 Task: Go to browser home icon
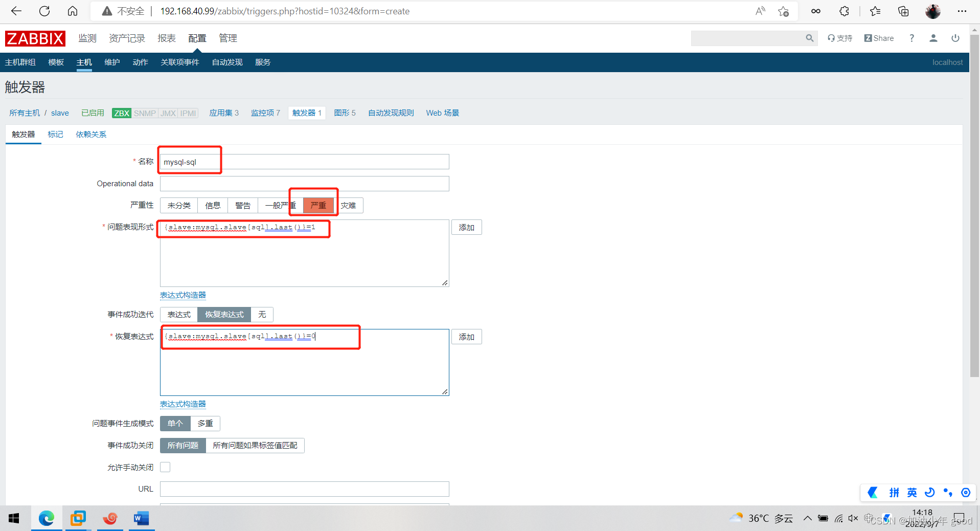tap(73, 11)
